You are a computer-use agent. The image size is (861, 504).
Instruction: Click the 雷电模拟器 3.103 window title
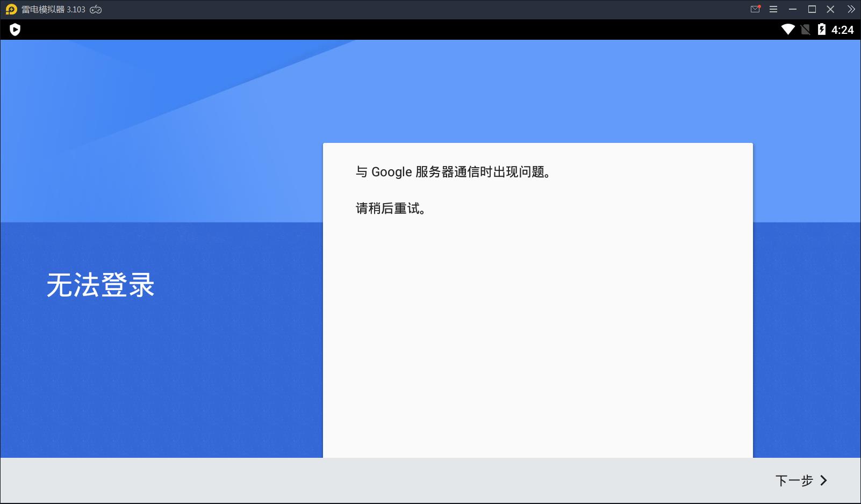[53, 10]
